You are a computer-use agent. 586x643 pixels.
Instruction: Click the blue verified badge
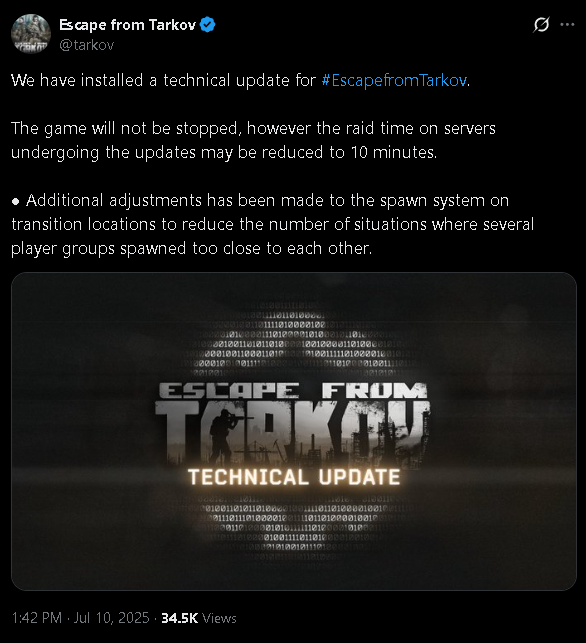tap(207, 25)
